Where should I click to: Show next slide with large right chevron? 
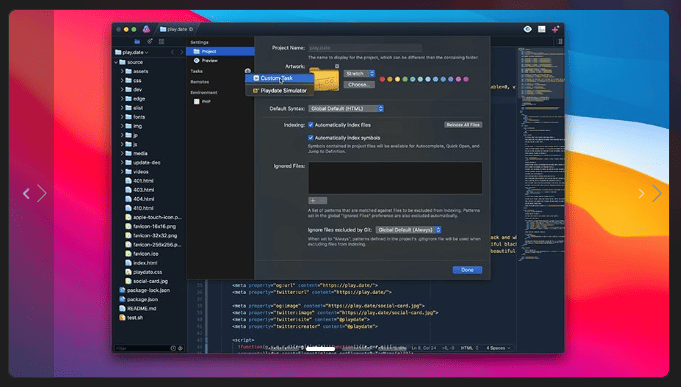657,193
